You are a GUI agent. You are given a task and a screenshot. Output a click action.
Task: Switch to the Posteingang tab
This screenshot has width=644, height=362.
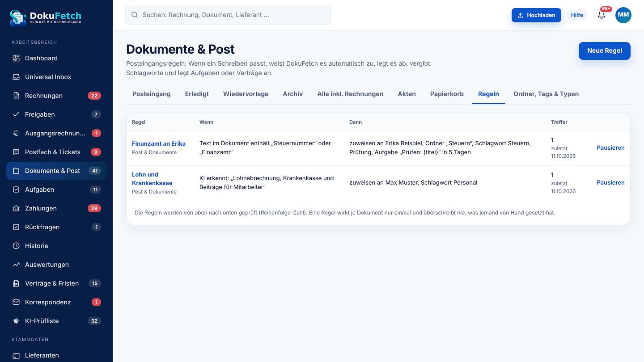click(152, 94)
